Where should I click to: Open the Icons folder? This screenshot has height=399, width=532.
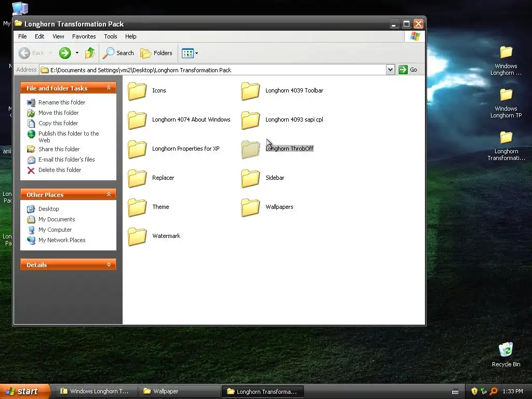[147, 90]
